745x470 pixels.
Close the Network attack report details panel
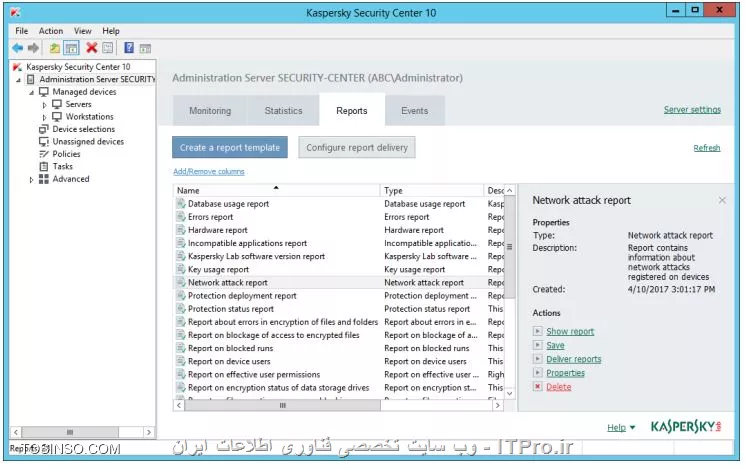click(x=722, y=201)
